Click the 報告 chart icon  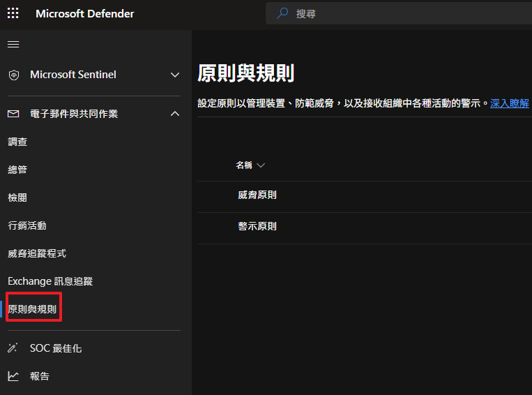(13, 376)
